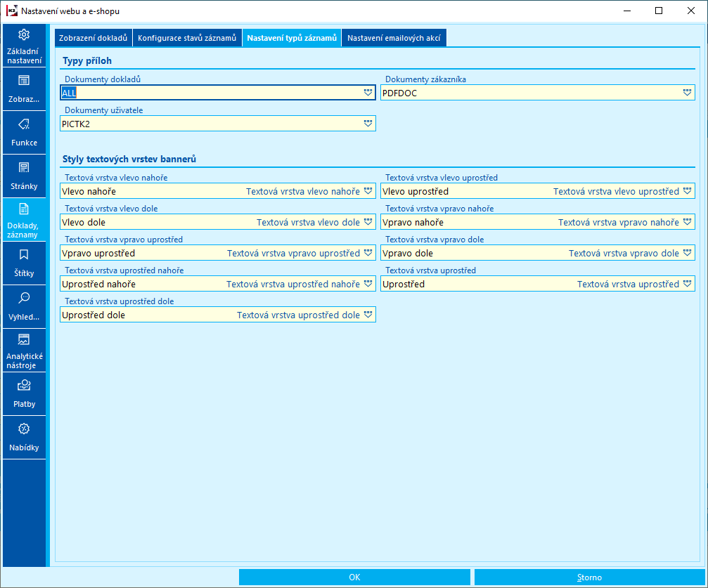Click the Uprostřed dole value

[x=94, y=315]
